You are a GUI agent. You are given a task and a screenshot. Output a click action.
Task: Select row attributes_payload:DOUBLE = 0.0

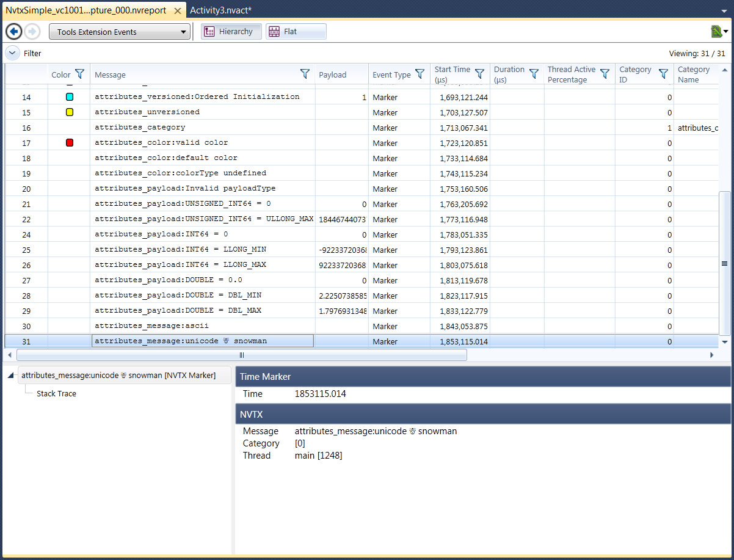362,280
